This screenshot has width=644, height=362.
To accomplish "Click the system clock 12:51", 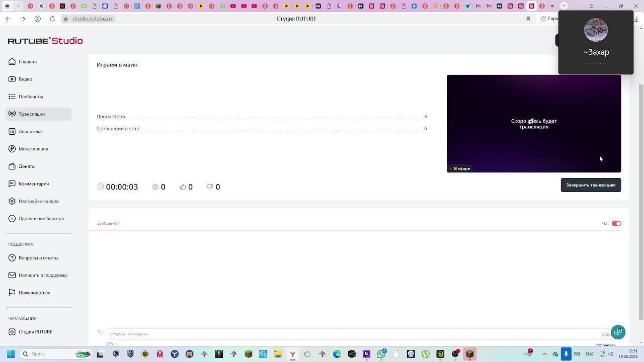I will coord(633,351).
